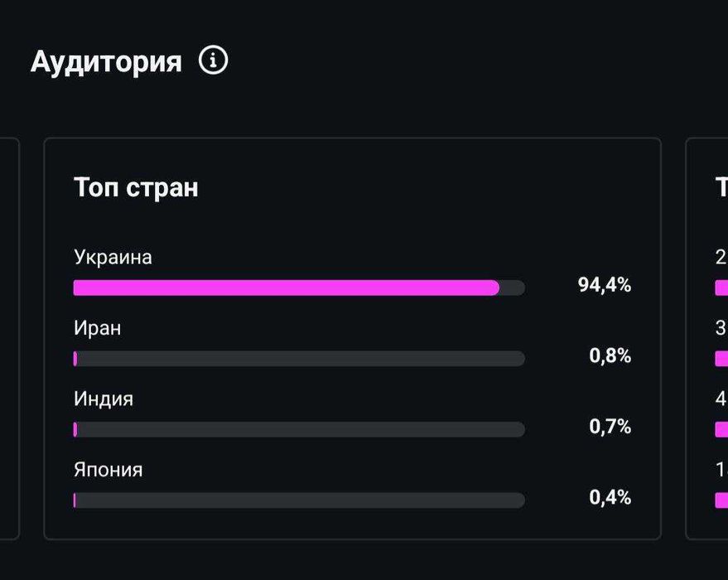
Task: Click the Индия progress bar
Action: coord(298,429)
